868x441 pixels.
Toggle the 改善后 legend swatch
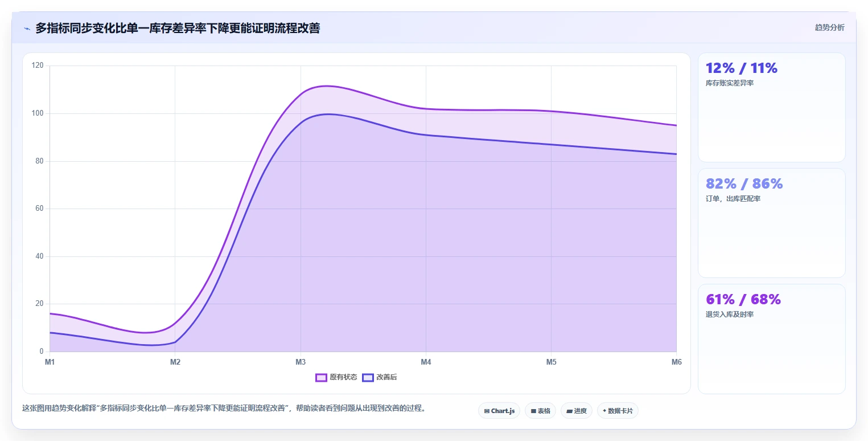click(x=368, y=377)
